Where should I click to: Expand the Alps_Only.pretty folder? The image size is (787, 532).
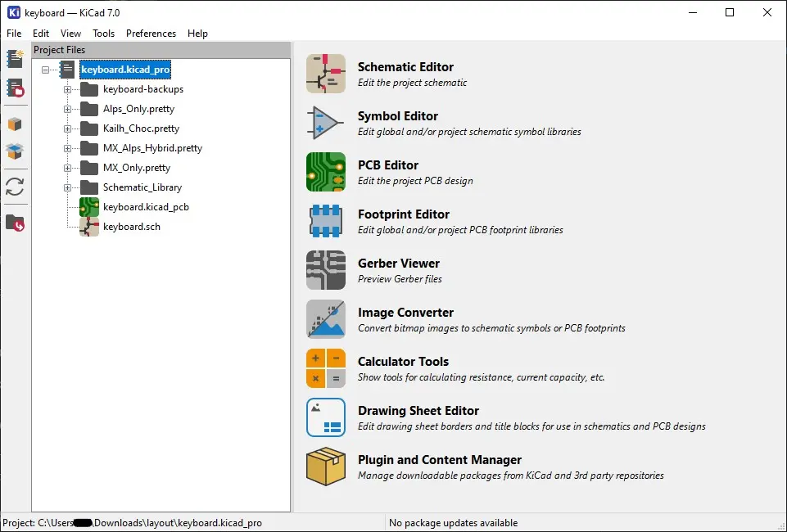[67, 109]
